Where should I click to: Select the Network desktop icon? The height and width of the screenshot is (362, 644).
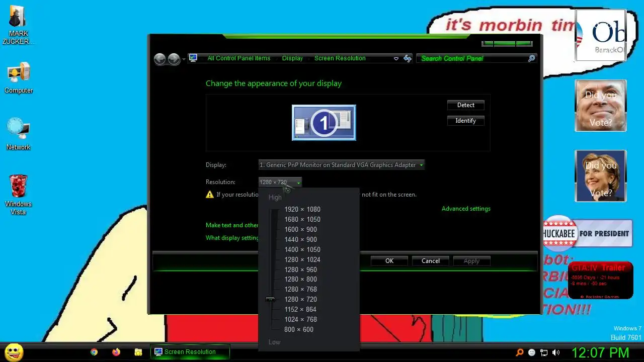pos(19,134)
